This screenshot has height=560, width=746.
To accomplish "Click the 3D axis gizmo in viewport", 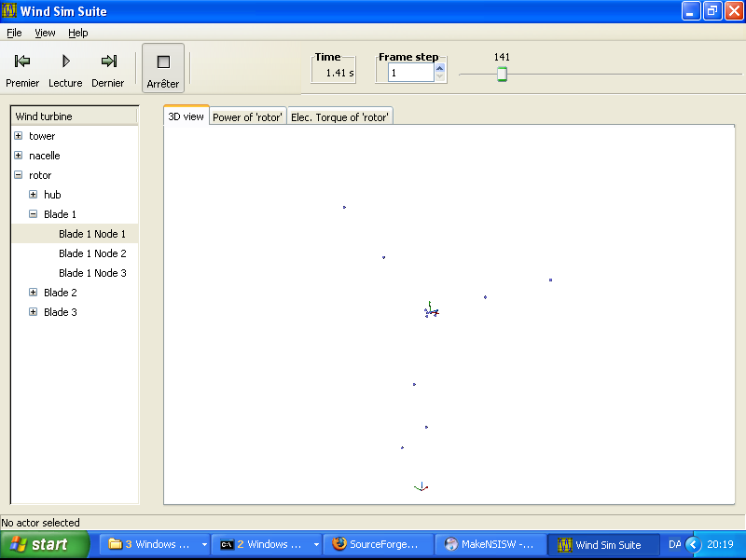I will 430,311.
